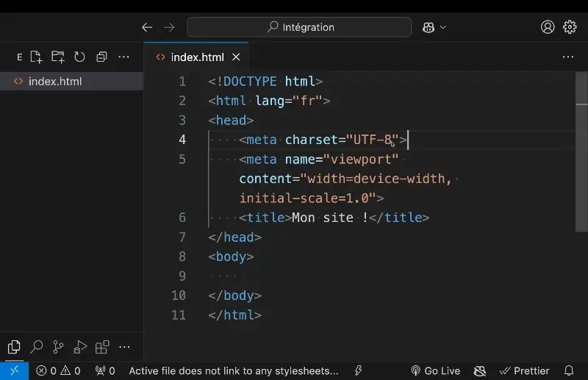Open the remote window indicator
Image resolution: width=588 pixels, height=380 pixels.
point(14,371)
